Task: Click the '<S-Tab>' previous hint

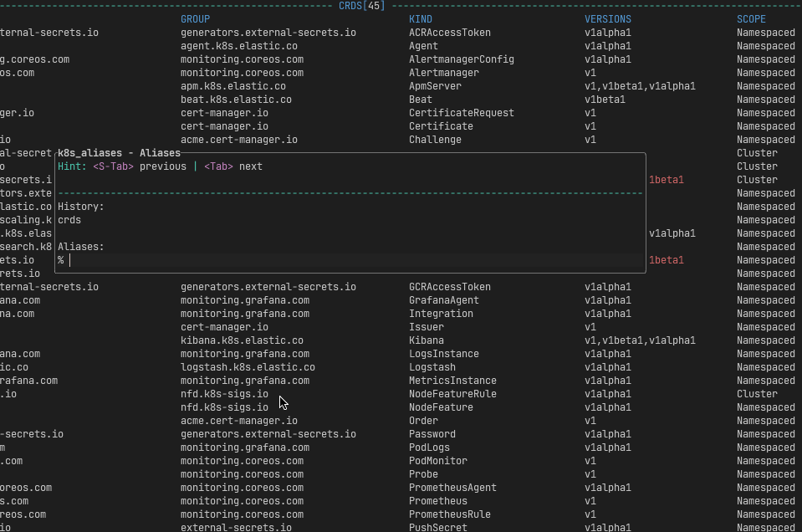Action: [113, 166]
